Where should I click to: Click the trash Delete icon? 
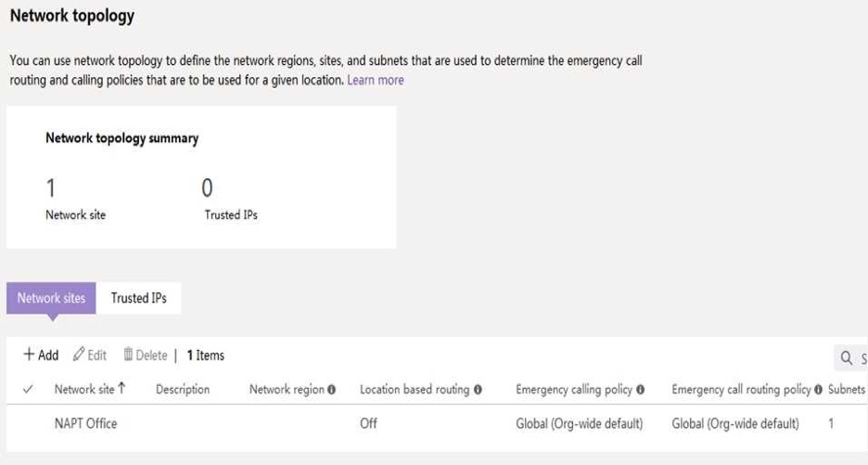pyautogui.click(x=128, y=355)
